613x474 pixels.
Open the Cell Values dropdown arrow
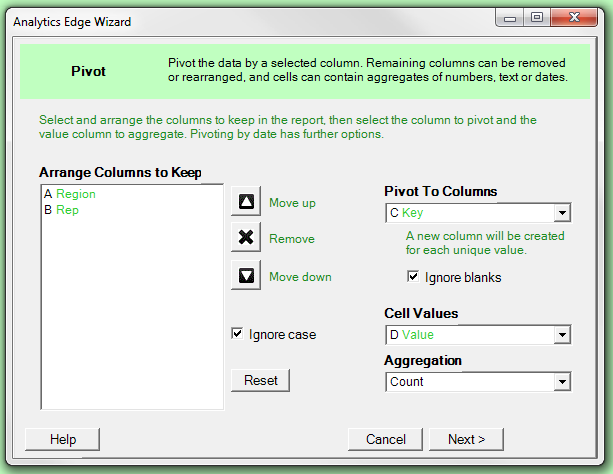click(562, 335)
